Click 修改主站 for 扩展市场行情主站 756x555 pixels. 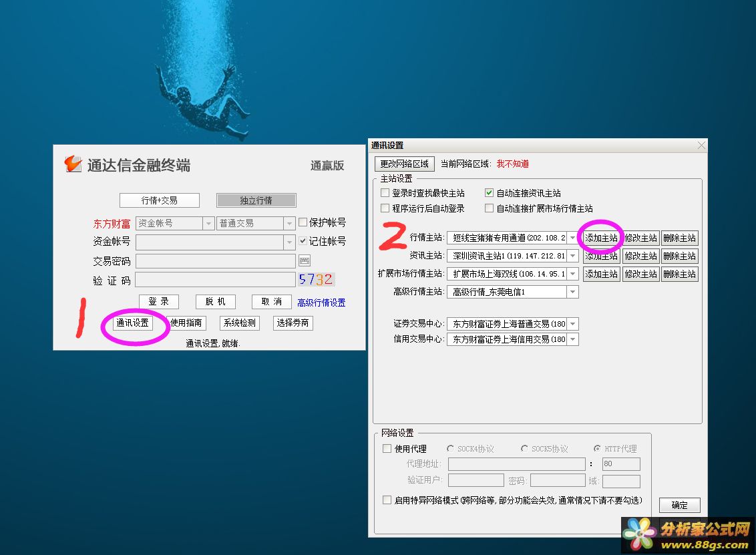(640, 274)
